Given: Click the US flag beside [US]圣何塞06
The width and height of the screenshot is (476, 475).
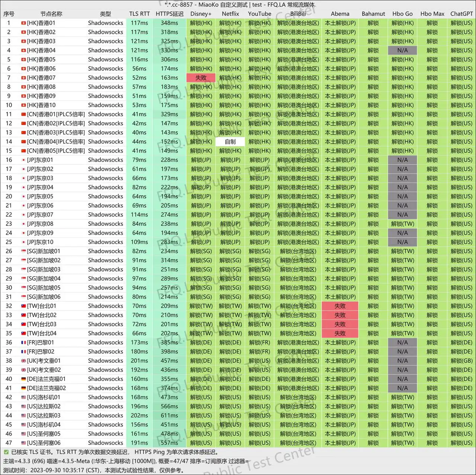Looking at the screenshot, I should point(23,443).
